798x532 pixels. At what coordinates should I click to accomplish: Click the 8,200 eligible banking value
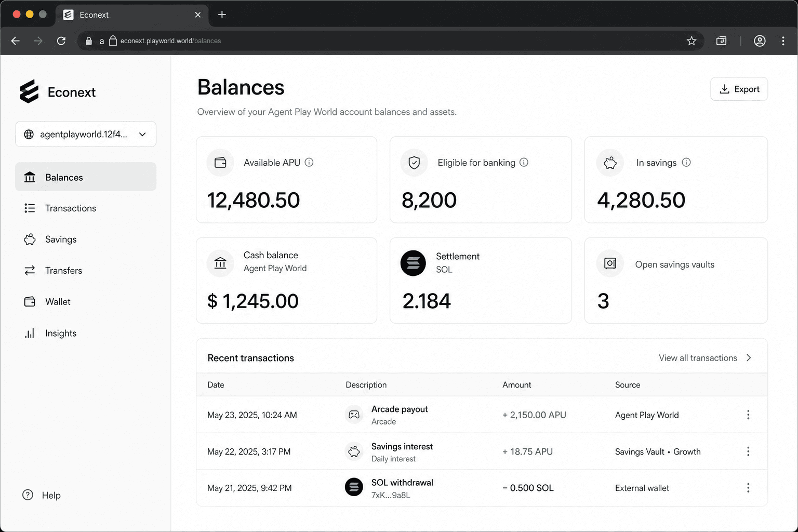[429, 200]
